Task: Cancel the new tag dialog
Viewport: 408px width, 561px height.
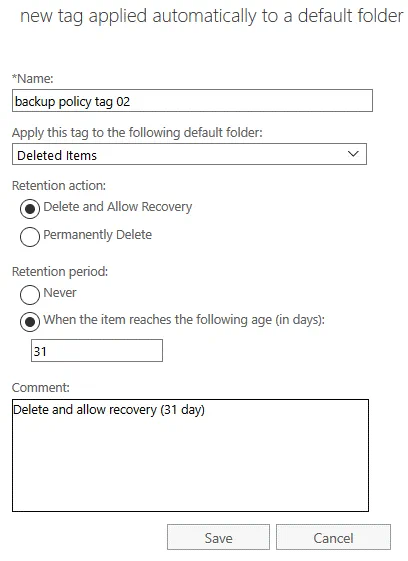Action: tap(333, 537)
